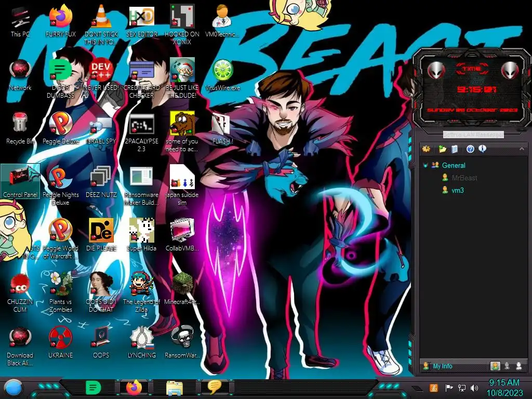This screenshot has height=399, width=532.
Task: Select the 2PACALYPSE 2.3 console icon
Action: pyautogui.click(x=142, y=132)
